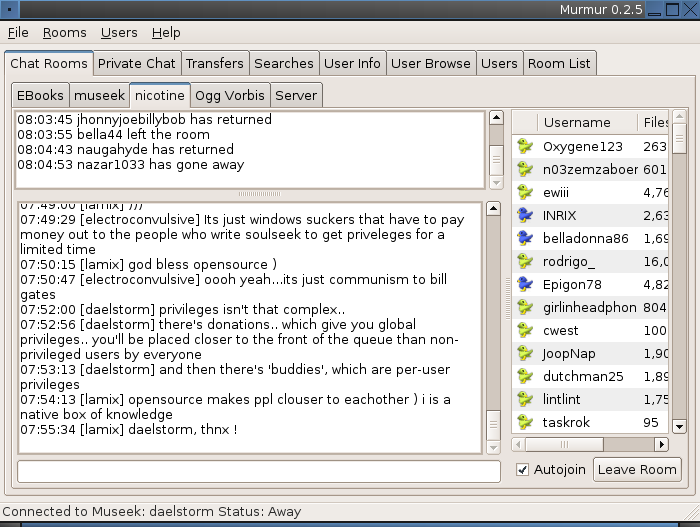Switch to the Private Chat tab

click(x=137, y=63)
